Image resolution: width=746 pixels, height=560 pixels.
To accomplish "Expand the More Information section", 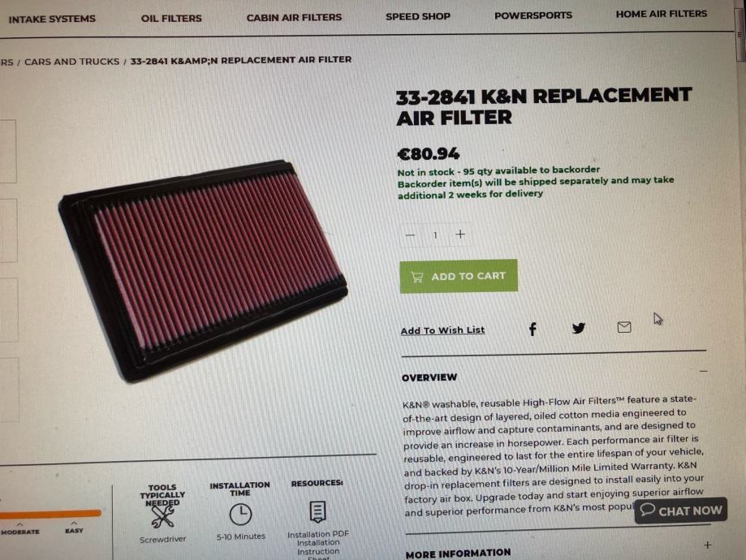I will pyautogui.click(x=708, y=545).
